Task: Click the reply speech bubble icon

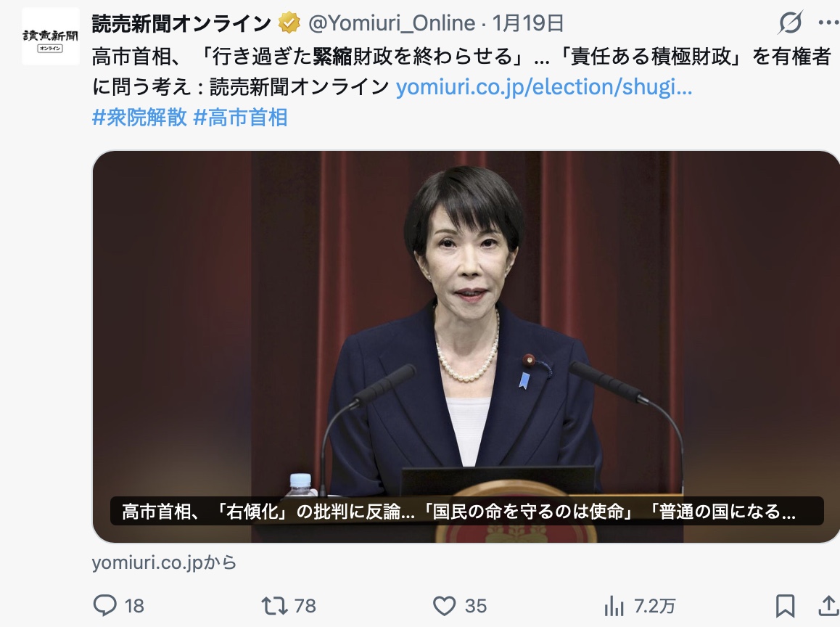Action: click(x=105, y=605)
